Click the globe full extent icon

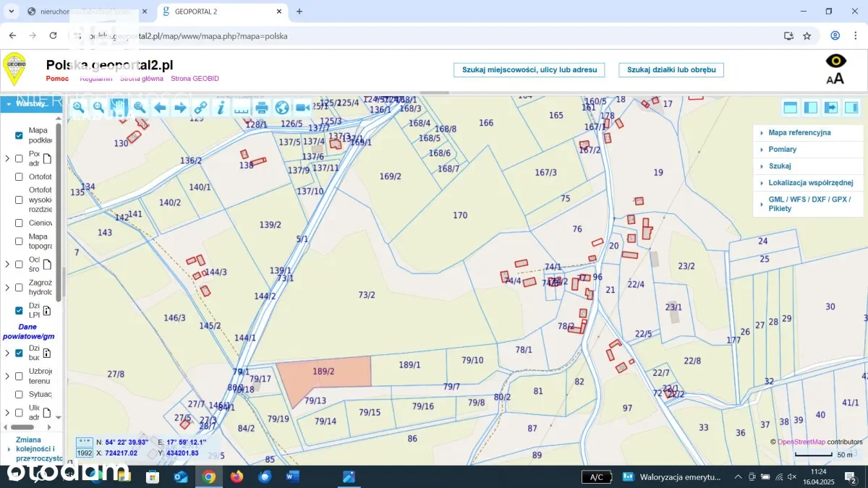pyautogui.click(x=282, y=108)
